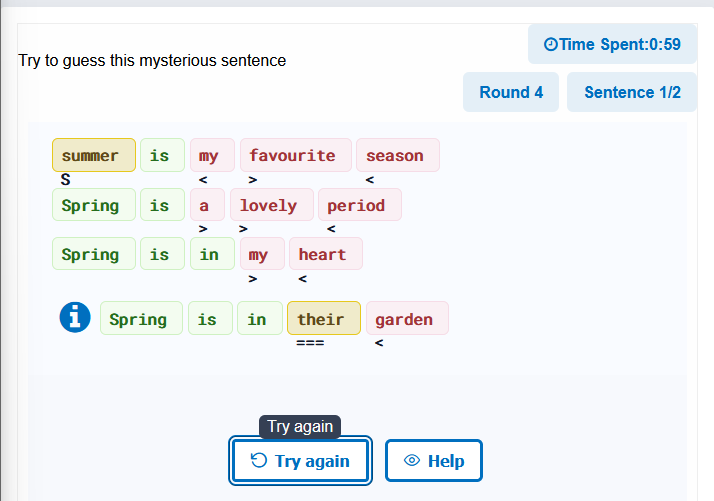Click the 'lovely' word tile
The height and width of the screenshot is (501, 714).
pos(272,205)
